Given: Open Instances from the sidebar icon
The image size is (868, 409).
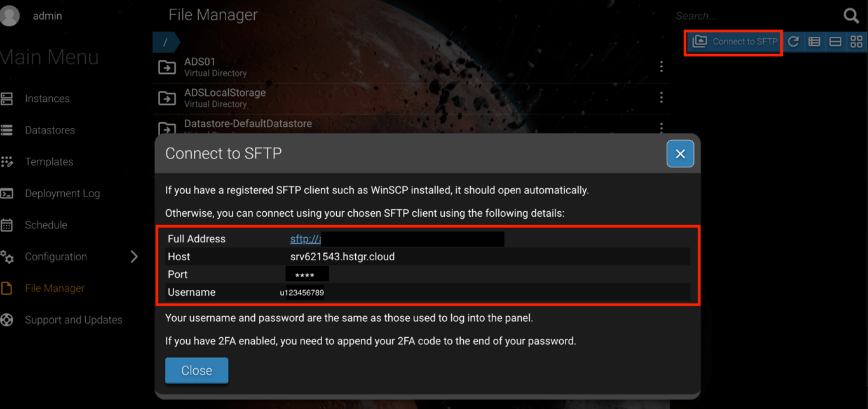Looking at the screenshot, I should pyautogui.click(x=8, y=98).
